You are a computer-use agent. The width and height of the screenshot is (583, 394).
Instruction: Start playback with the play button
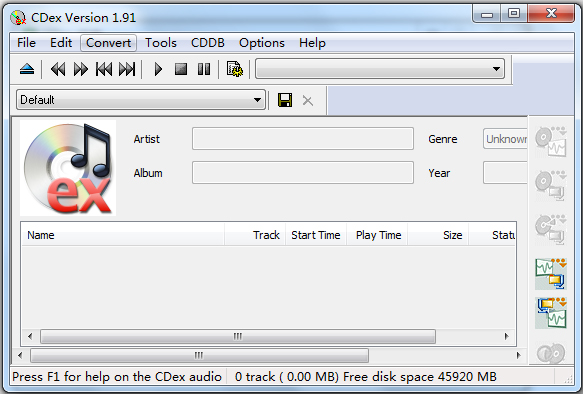158,69
